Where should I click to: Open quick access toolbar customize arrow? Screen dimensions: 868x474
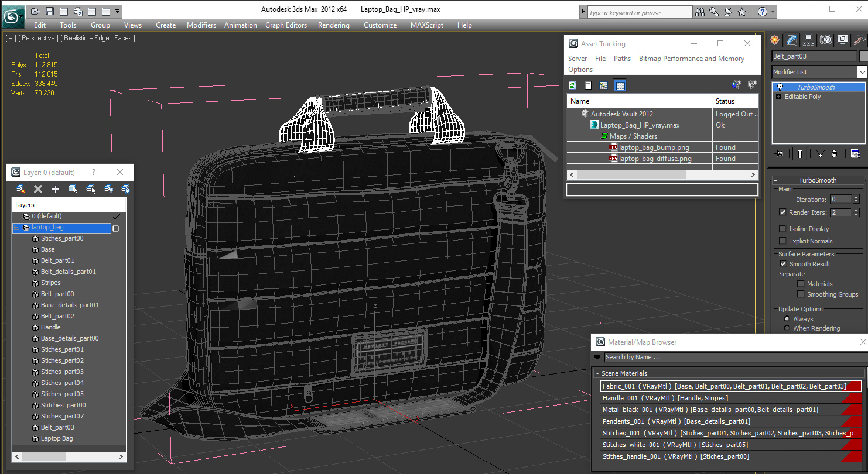(118, 11)
